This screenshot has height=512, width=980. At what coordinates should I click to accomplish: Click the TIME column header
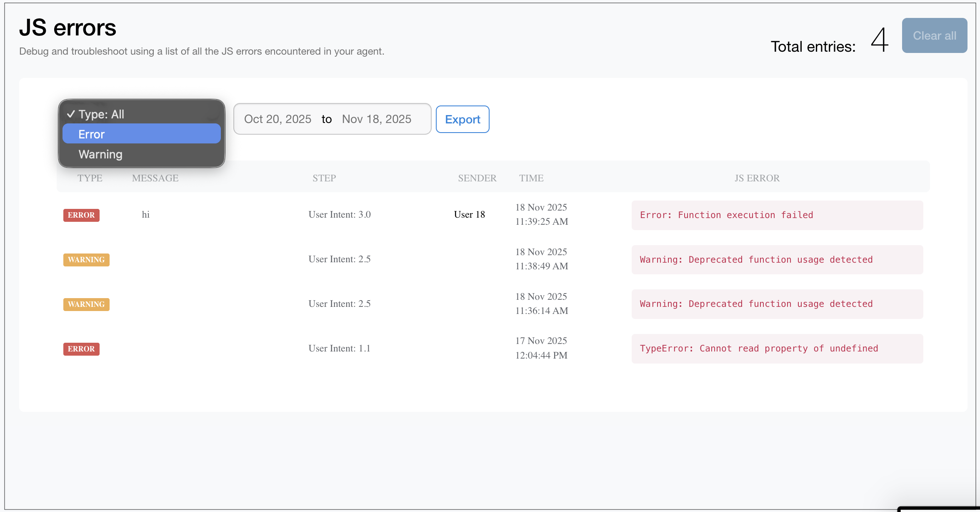click(x=531, y=178)
